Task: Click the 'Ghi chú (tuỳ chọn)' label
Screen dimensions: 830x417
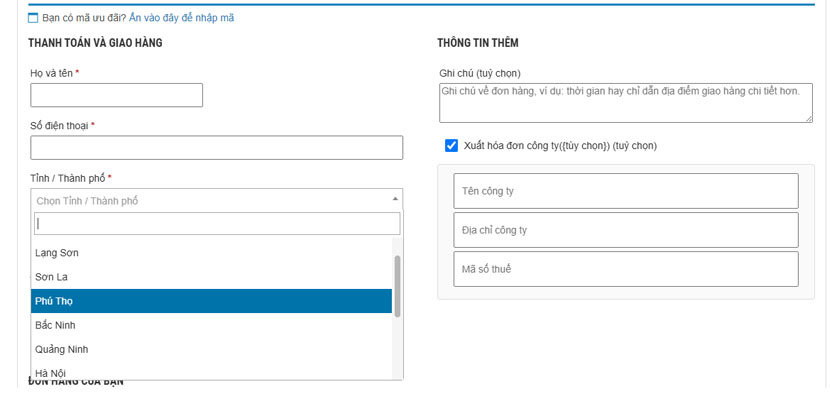Action: [x=480, y=73]
